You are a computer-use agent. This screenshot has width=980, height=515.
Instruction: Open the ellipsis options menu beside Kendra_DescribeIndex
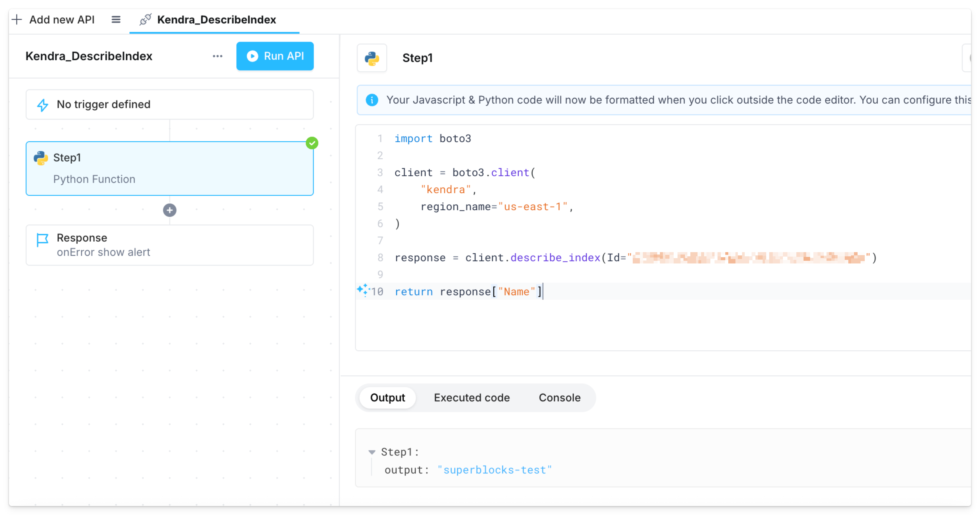coord(217,56)
